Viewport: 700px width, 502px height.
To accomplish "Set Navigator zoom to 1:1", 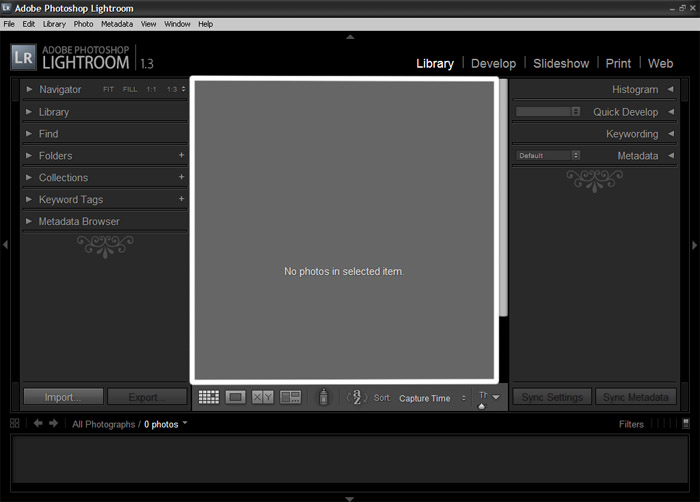I will coord(151,89).
